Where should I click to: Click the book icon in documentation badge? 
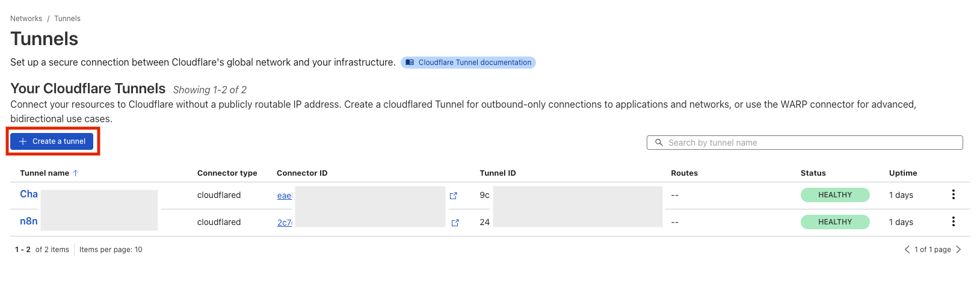pos(410,63)
